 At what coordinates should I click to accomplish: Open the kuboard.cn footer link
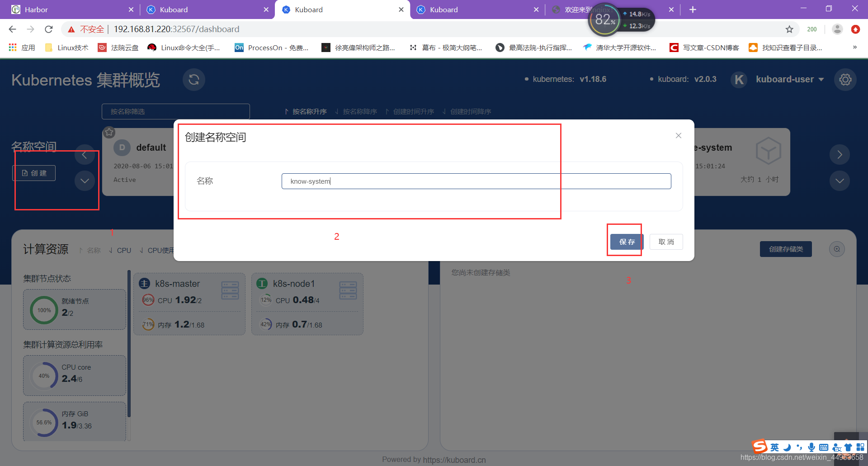coord(454,460)
